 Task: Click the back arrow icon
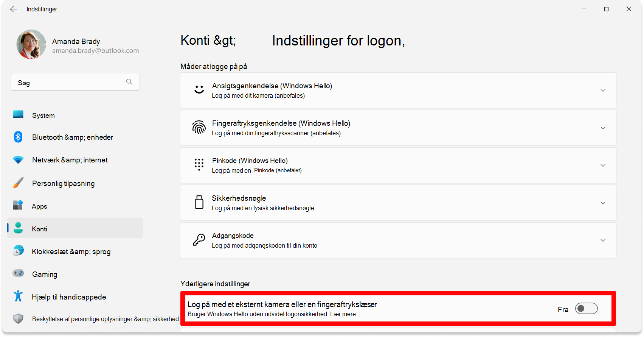pos(14,9)
